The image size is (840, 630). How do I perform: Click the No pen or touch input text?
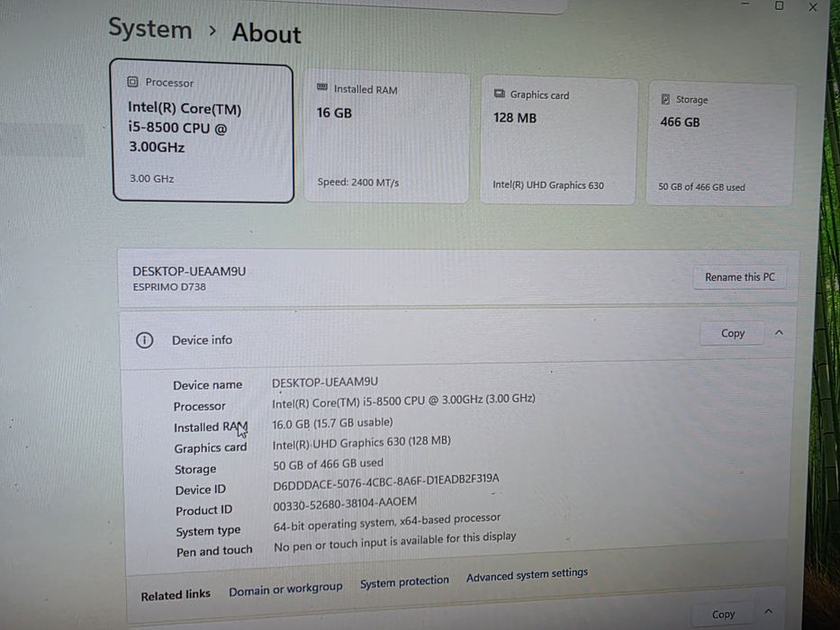click(x=395, y=541)
